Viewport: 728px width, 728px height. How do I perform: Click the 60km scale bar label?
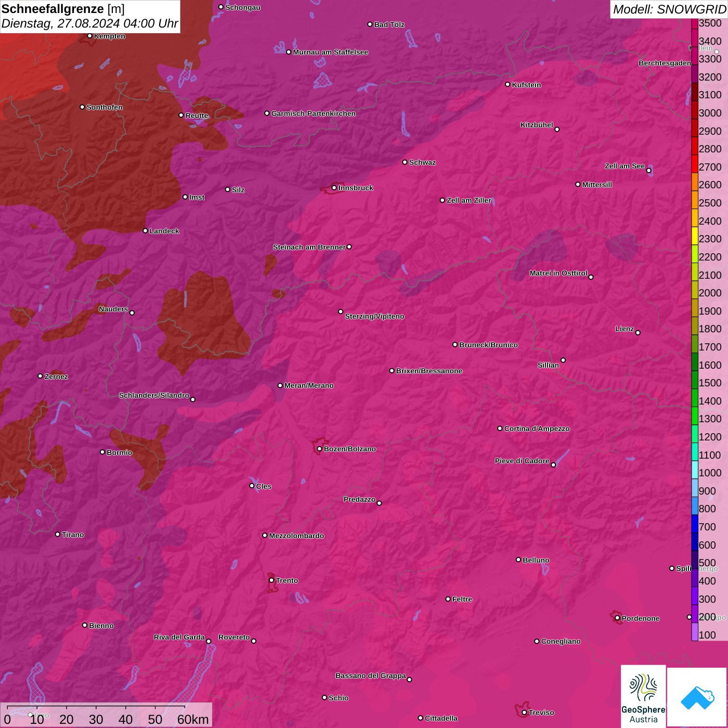[x=193, y=719]
